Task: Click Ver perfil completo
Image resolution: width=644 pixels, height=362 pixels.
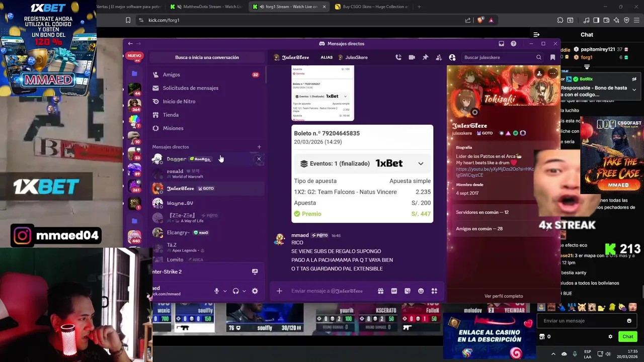Action: 504,296
